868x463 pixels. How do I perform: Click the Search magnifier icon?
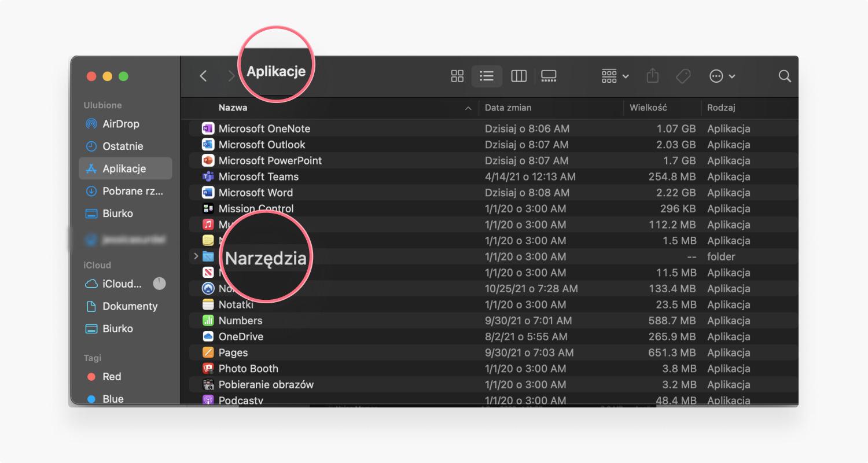785,76
